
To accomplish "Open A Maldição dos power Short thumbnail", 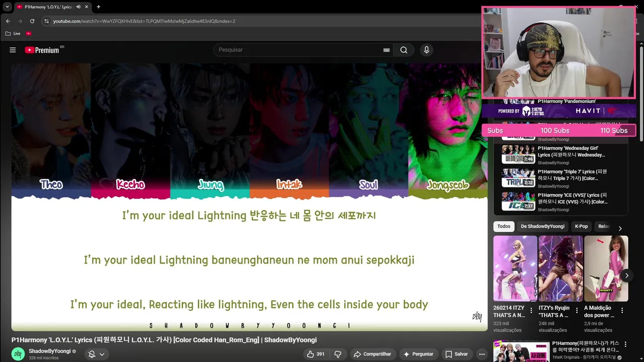I will tap(606, 268).
